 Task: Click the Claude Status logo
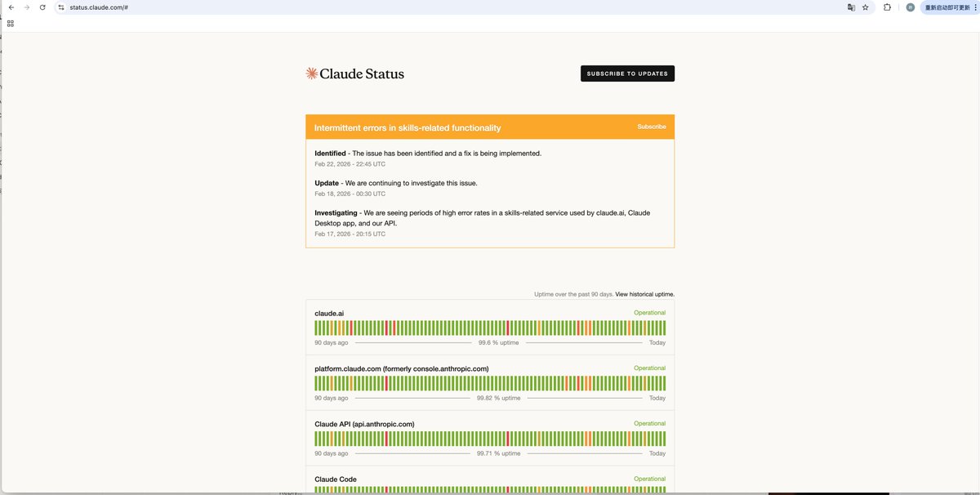coord(354,74)
